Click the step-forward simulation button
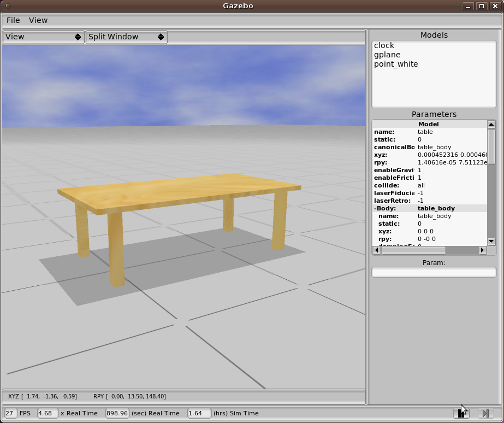Viewport: 504px width, 423px height. [x=485, y=414]
